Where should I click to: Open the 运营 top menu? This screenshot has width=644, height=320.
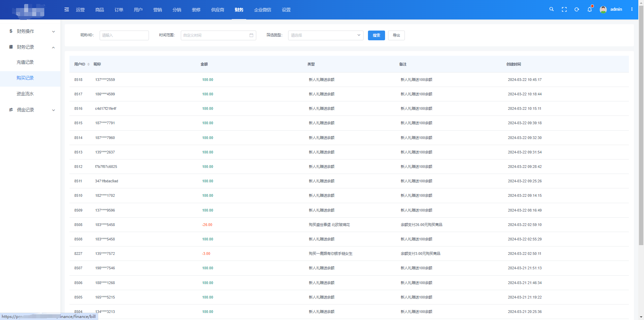(80, 10)
